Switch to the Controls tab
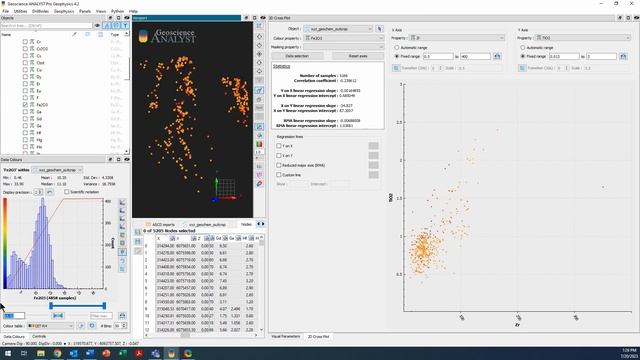Screen dimensions: 640x360 39,337
